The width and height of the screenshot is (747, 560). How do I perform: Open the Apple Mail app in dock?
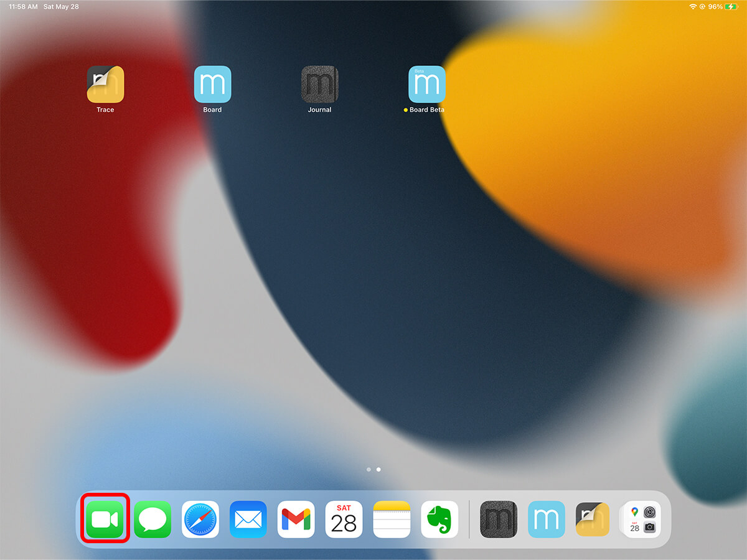pos(248,519)
